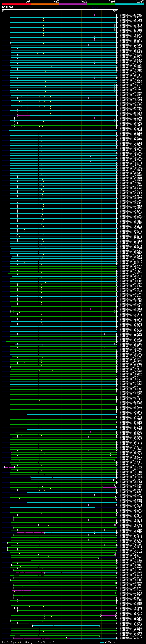The width and height of the screenshot is (146, 644).
Task: Open hit UniRef100_C9E2R1
Action: click(x=131, y=135)
